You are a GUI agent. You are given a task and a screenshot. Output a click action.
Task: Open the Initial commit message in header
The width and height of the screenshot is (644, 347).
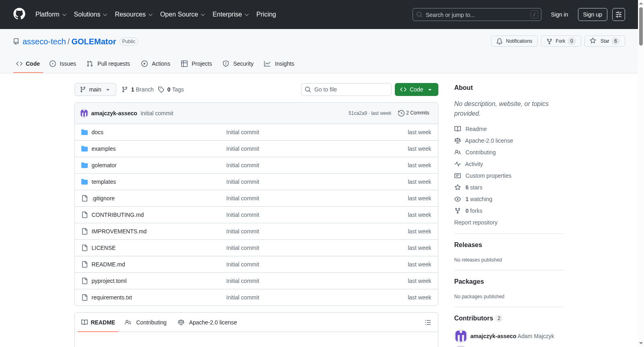pyautogui.click(x=157, y=113)
